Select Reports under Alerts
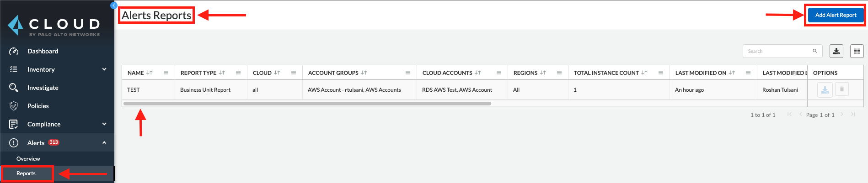 26,173
